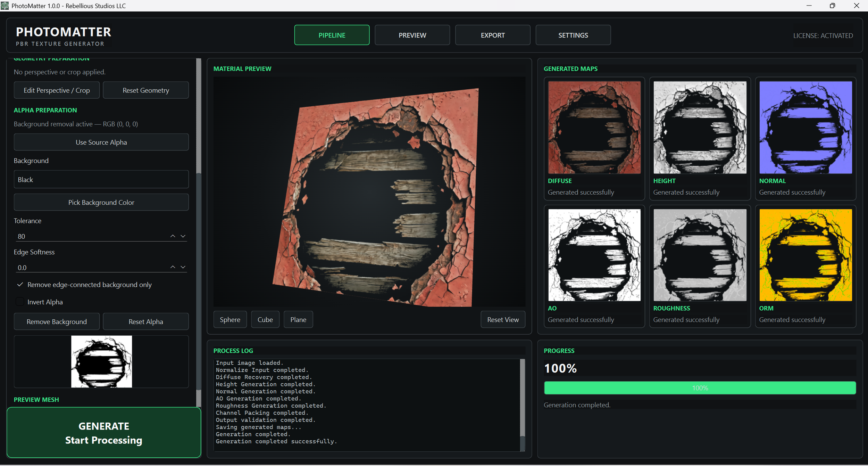This screenshot has height=466, width=868.
Task: Open the AO map thumbnail
Action: coord(594,255)
